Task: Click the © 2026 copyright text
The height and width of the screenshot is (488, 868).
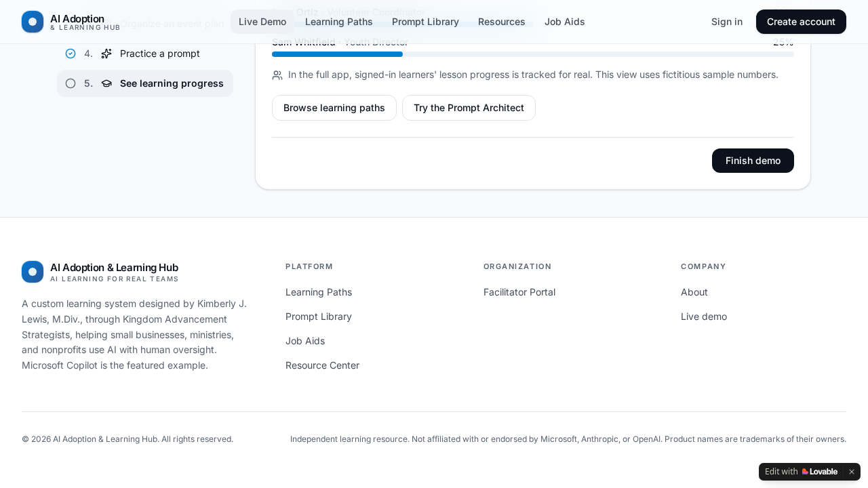Action: [x=127, y=439]
